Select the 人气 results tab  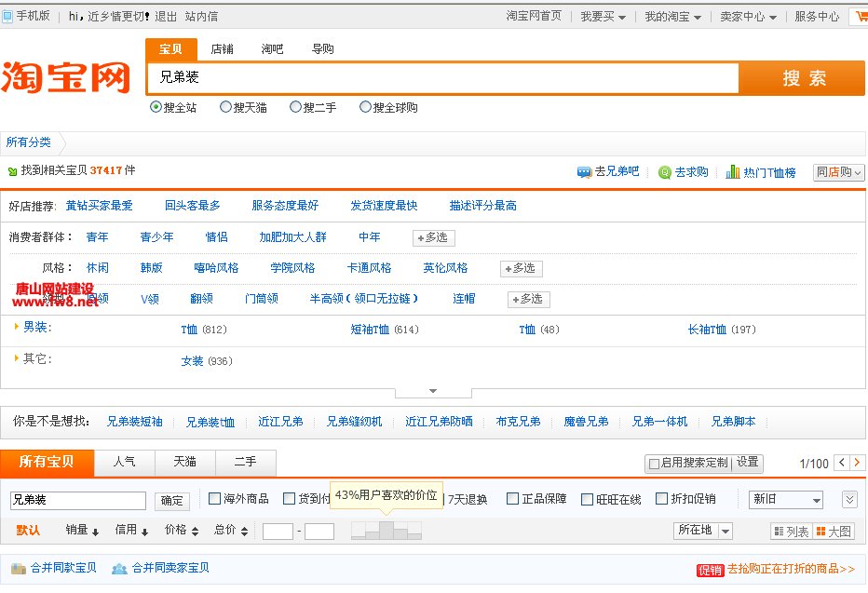(x=124, y=462)
